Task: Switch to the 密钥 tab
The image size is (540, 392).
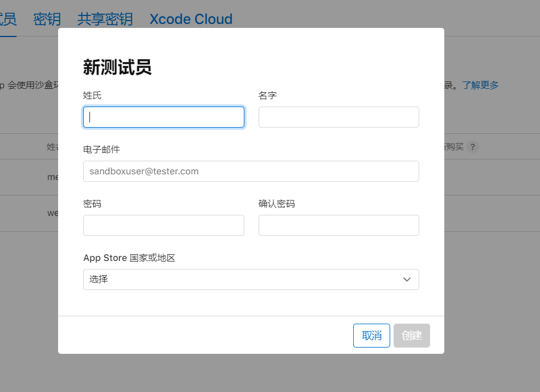Action: click(x=47, y=19)
